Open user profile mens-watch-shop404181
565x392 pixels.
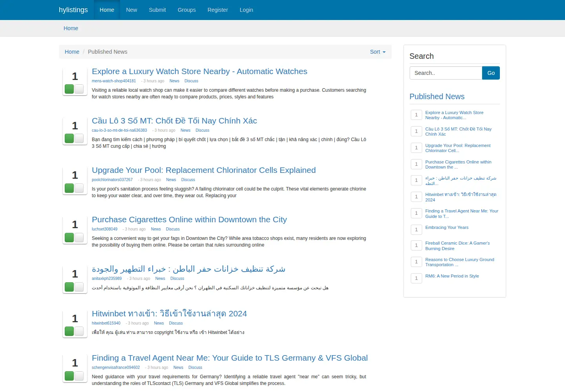point(114,81)
